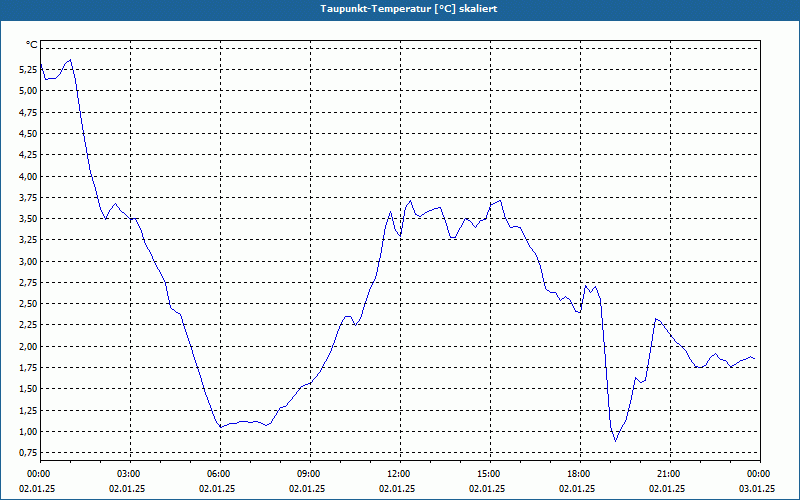Screen dimensions: 800x500
Task: Click the 2,50 y-axis value
Action: pyautogui.click(x=29, y=304)
